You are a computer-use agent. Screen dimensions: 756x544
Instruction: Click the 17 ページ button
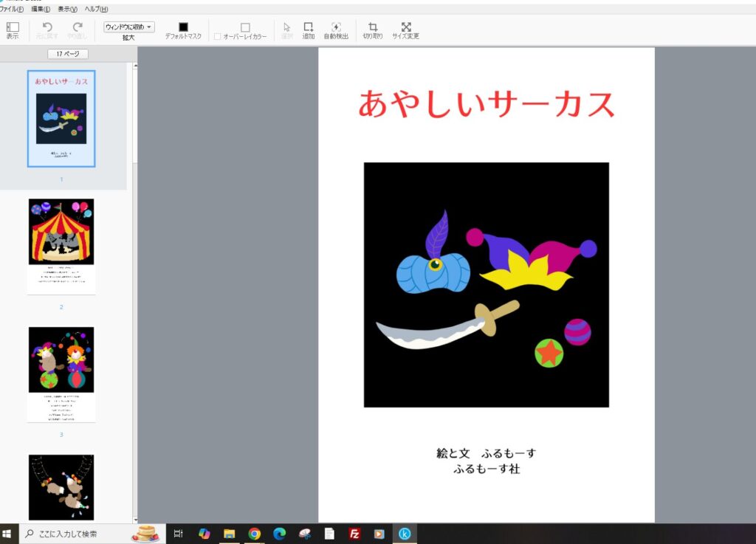(x=68, y=53)
